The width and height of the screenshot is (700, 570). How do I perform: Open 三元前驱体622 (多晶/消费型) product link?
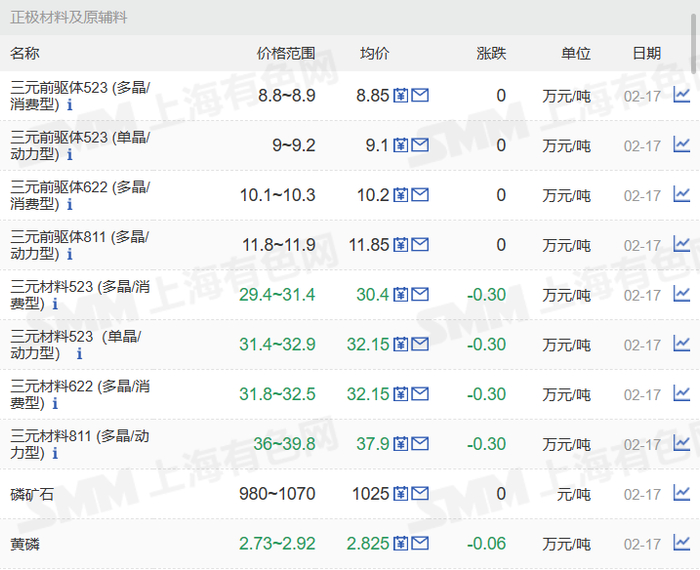[x=80, y=195]
